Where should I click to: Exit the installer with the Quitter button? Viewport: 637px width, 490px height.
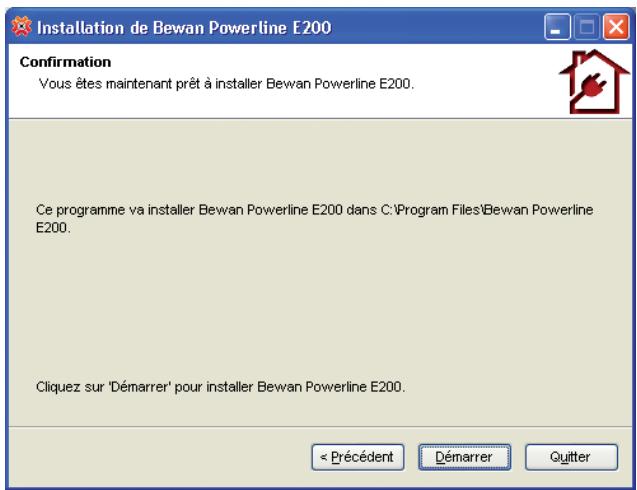tap(571, 457)
